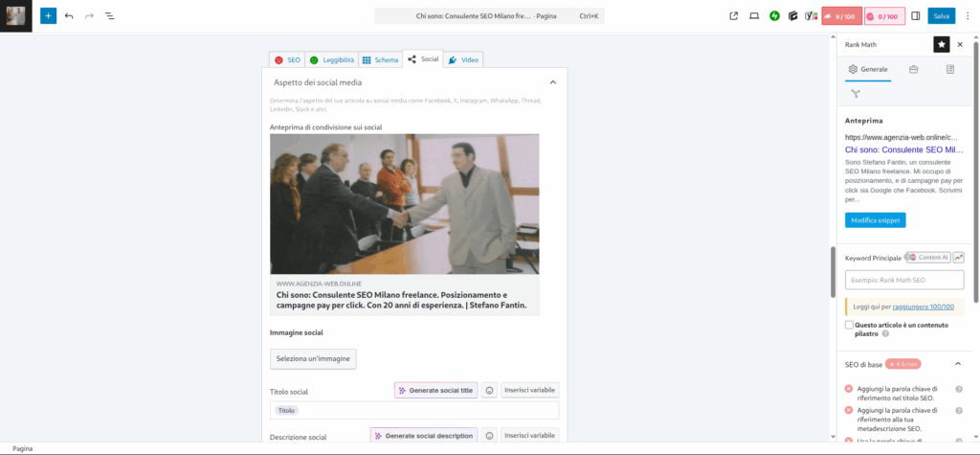Open emoji picker for Descrizione social
Image resolution: width=980 pixels, height=455 pixels.
[490, 436]
